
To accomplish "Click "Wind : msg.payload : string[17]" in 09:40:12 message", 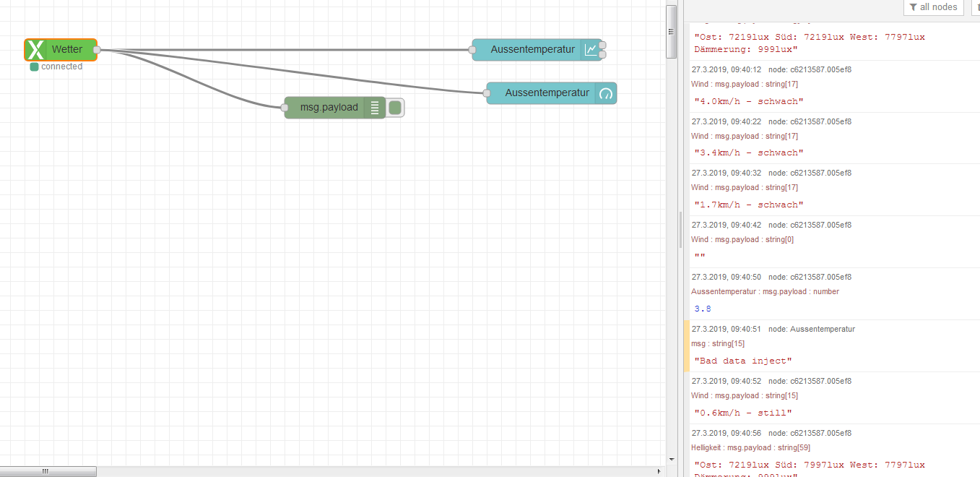I will point(745,85).
